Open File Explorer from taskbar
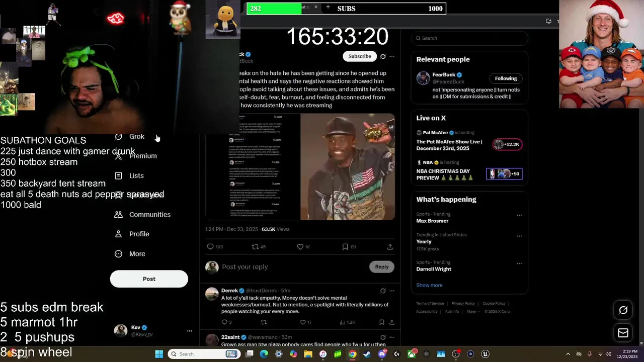 tap(308, 354)
